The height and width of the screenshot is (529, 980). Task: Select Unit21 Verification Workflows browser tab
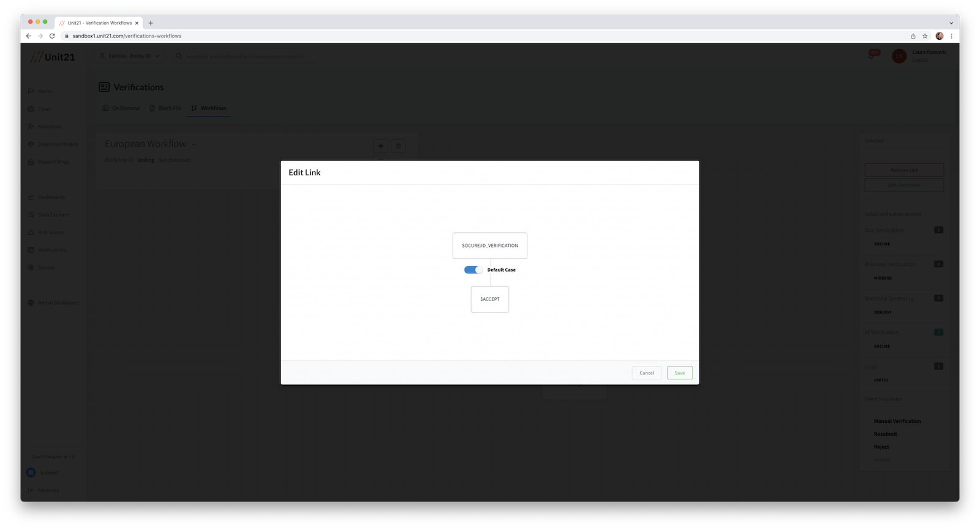pyautogui.click(x=99, y=23)
